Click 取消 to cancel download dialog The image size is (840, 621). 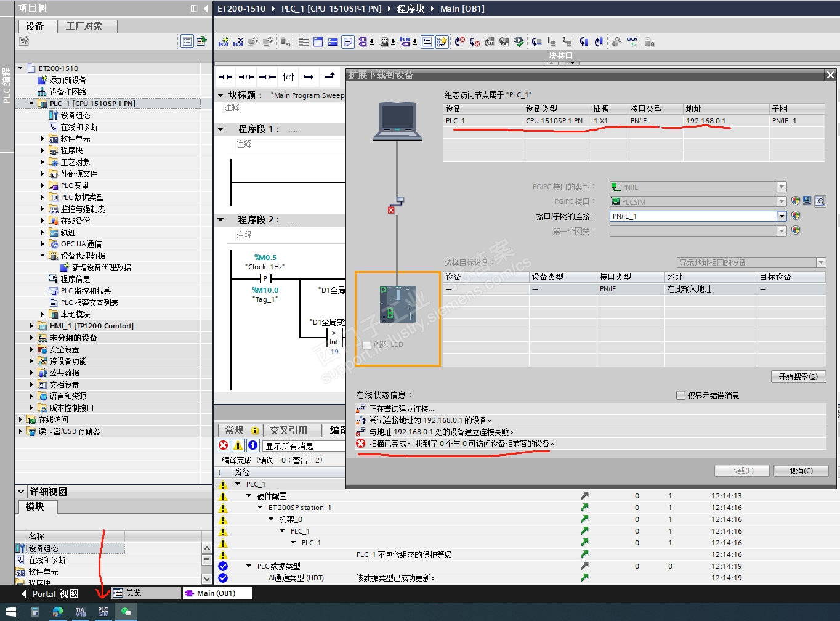pos(801,471)
